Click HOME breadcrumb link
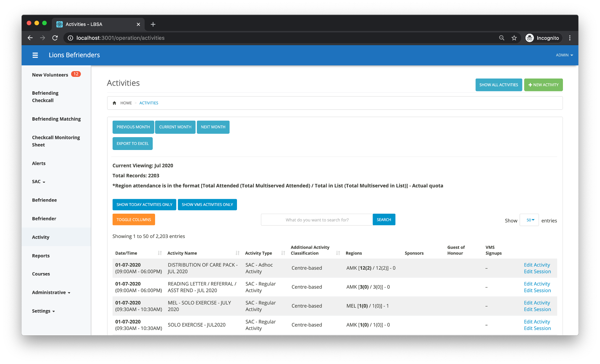The height and width of the screenshot is (364, 600). click(x=126, y=103)
